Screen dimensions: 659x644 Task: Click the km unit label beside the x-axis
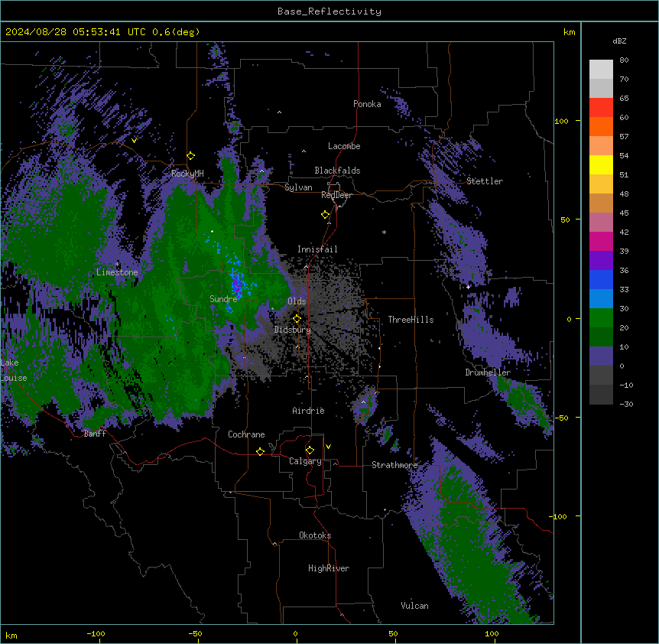pos(11,636)
